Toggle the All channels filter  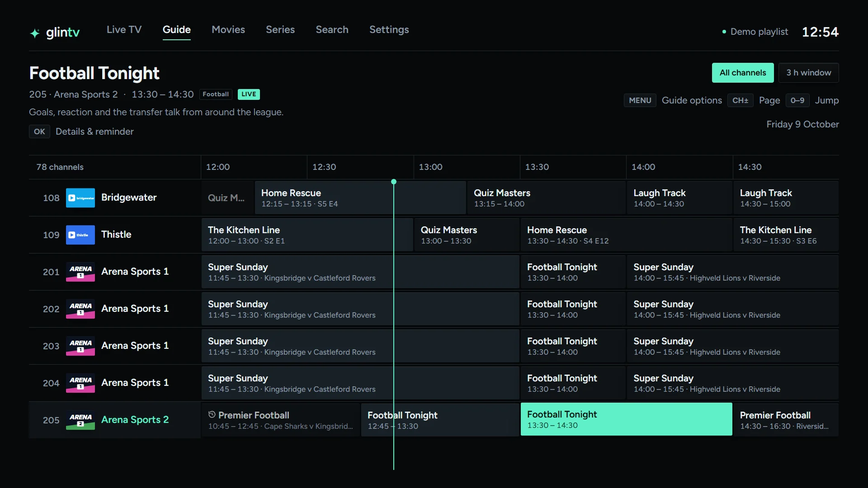click(x=743, y=73)
